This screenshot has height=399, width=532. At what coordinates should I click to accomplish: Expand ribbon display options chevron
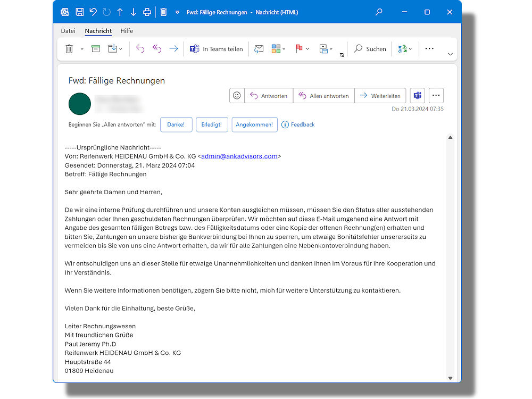tap(450, 54)
